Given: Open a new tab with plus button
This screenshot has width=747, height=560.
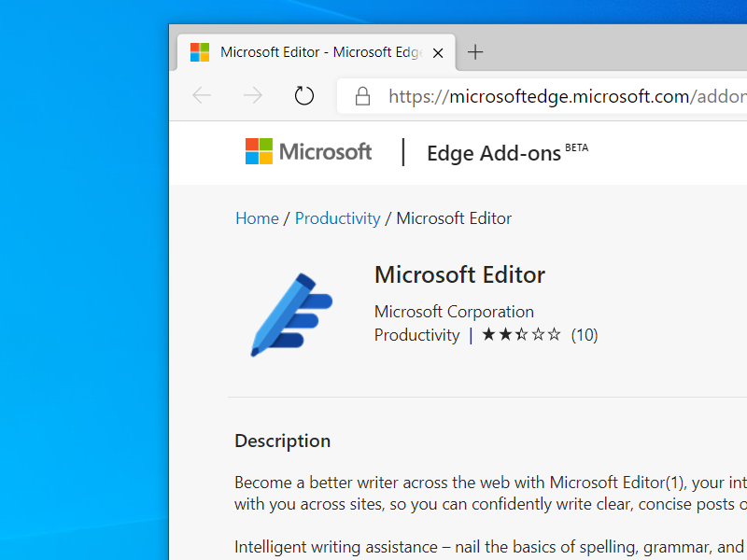Looking at the screenshot, I should pos(475,52).
